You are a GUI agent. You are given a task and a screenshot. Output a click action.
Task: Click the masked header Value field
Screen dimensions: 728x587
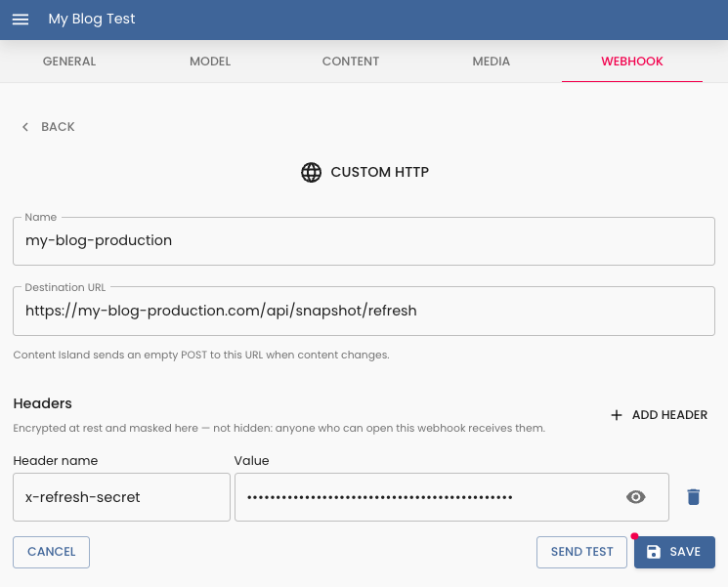point(451,497)
